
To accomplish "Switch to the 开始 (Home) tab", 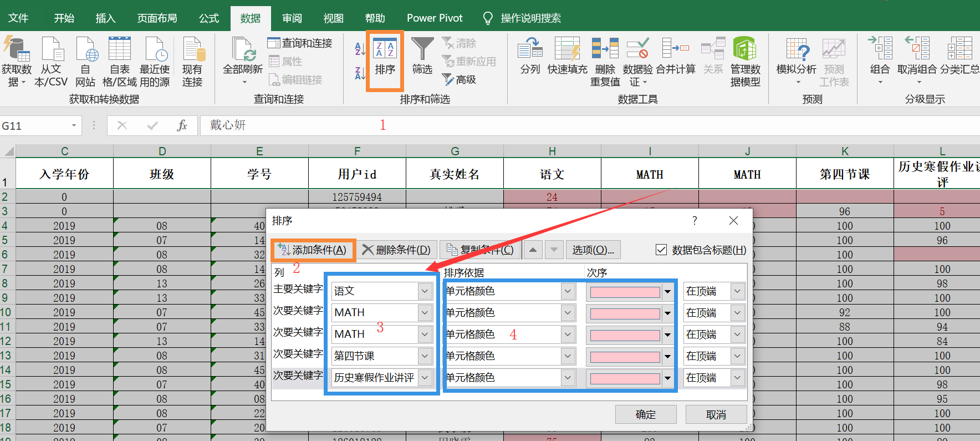I will (64, 18).
